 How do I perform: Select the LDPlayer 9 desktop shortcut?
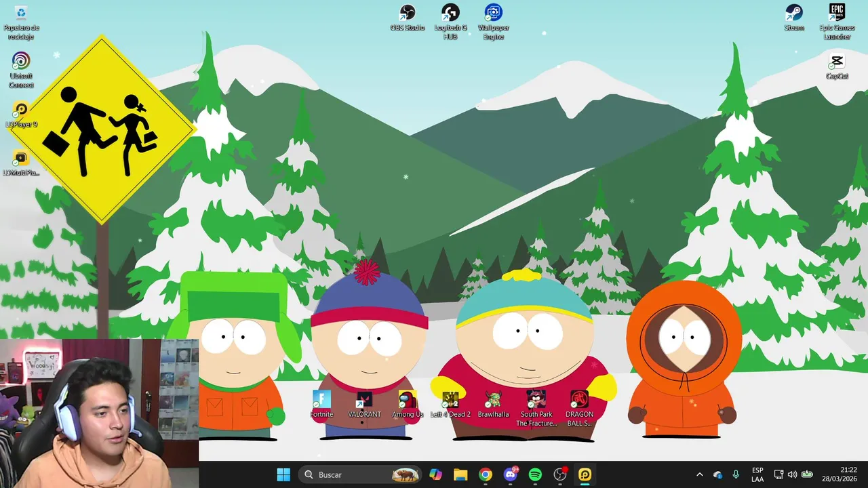pyautogui.click(x=21, y=115)
